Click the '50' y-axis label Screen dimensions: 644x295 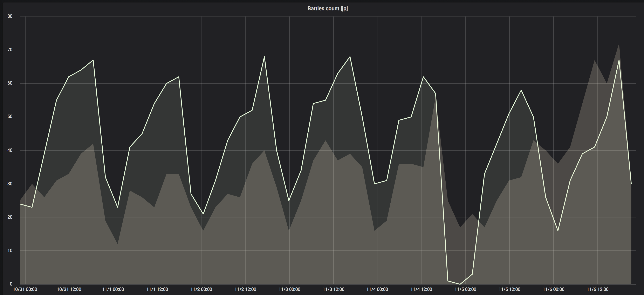10,117
